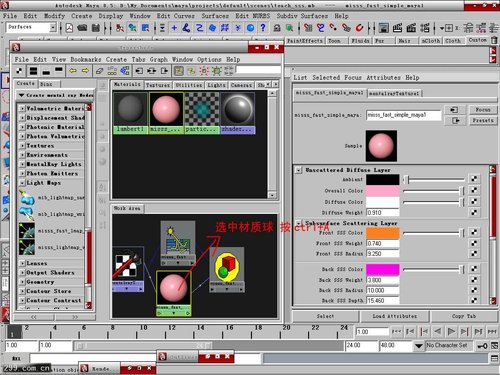Collapse Unscattered Diffuse Layer section
Image resolution: width=500 pixels, height=375 pixels.
coord(299,170)
